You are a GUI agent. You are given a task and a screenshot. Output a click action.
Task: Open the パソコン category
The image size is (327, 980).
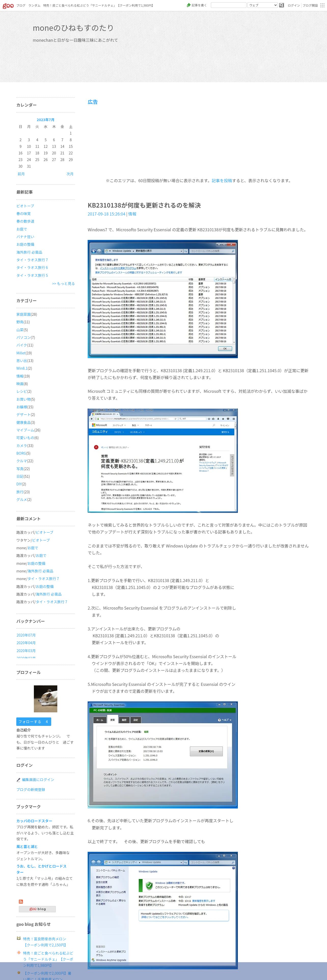point(24,337)
